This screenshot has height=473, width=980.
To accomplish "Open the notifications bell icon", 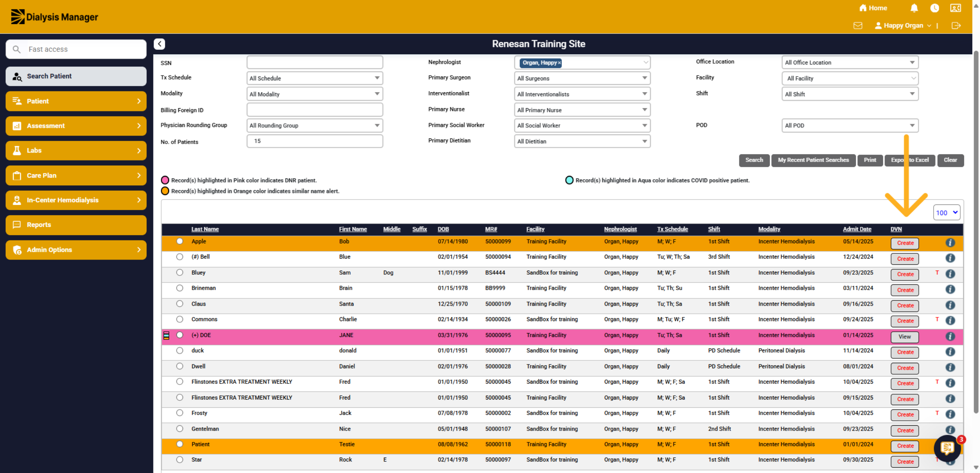I will coord(914,8).
